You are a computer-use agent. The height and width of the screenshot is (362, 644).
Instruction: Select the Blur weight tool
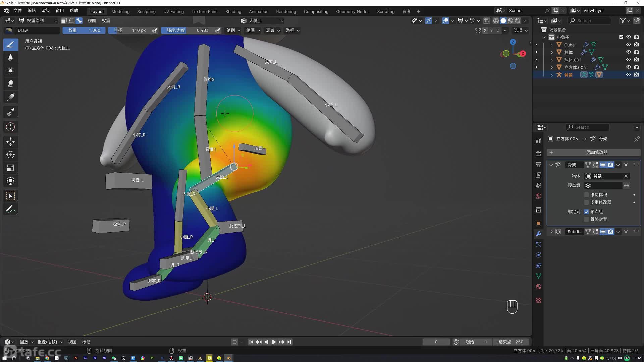(10, 58)
